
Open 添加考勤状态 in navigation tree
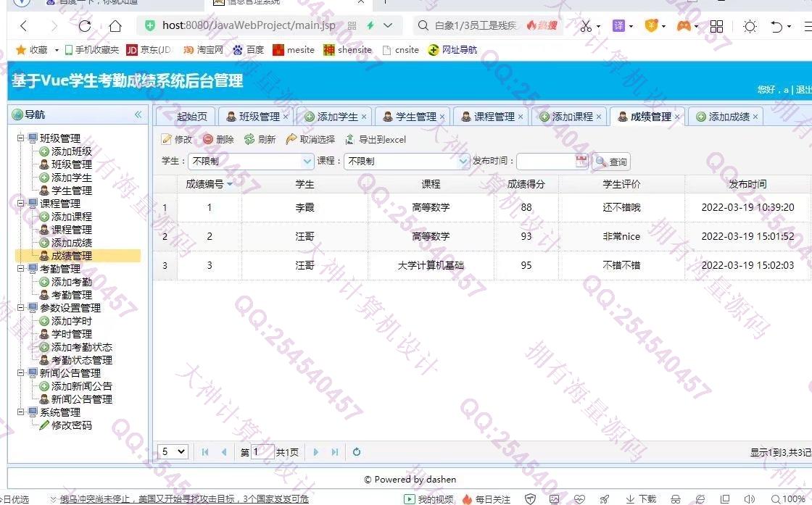(82, 347)
